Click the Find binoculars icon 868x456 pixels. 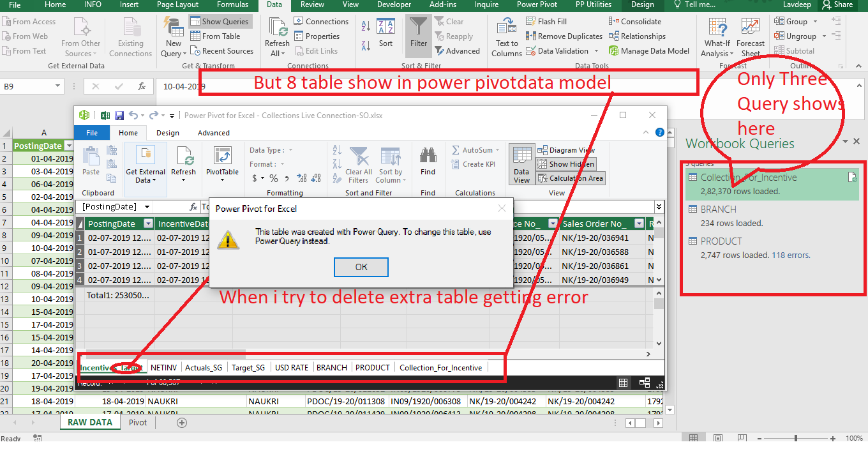pos(428,155)
